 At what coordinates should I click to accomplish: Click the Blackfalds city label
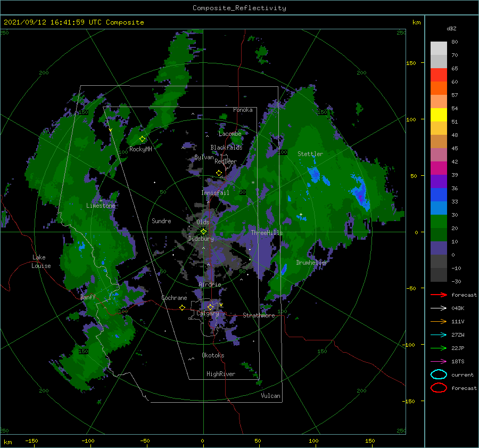click(x=226, y=148)
